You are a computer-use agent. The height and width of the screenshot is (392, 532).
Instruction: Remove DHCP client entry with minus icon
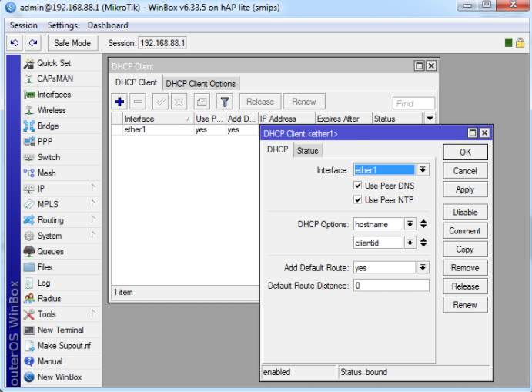(138, 102)
